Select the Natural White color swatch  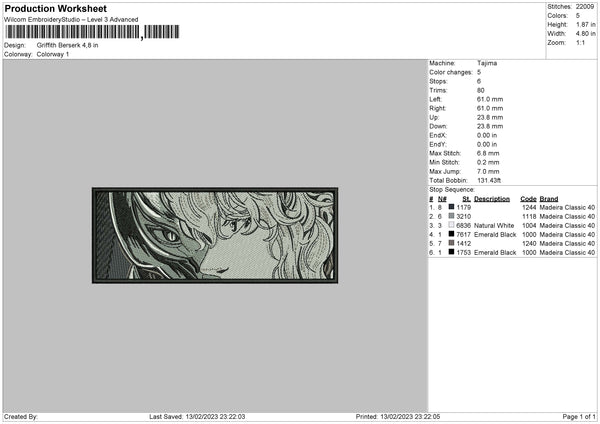tap(452, 225)
